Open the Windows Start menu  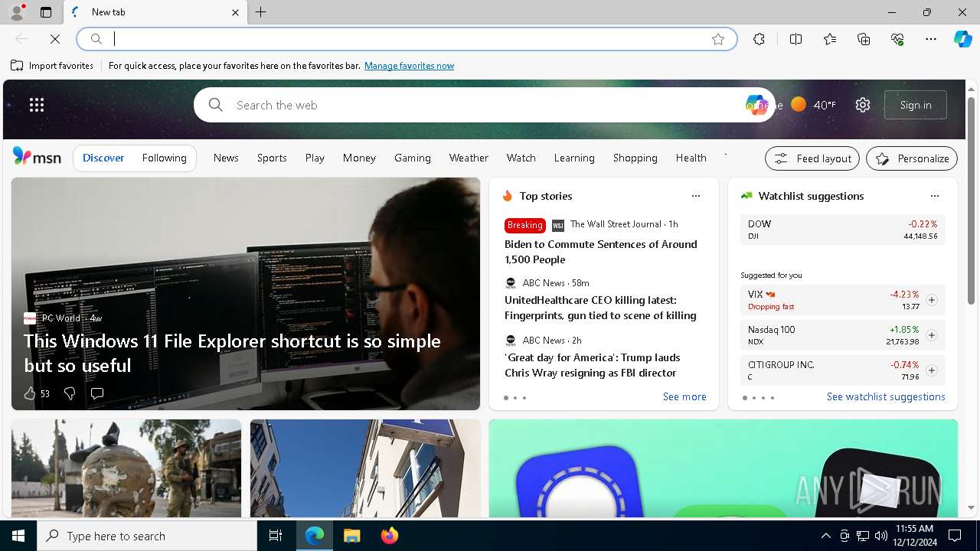point(18,536)
